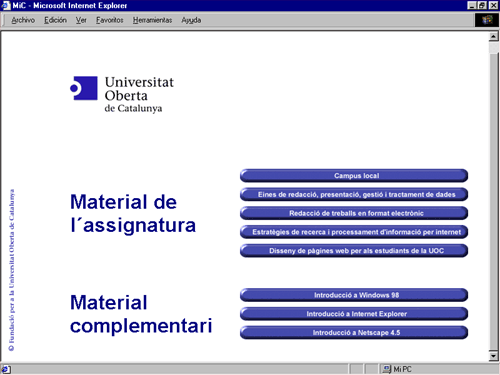Click the Internet Explorer title bar icon

[x=6, y=5]
